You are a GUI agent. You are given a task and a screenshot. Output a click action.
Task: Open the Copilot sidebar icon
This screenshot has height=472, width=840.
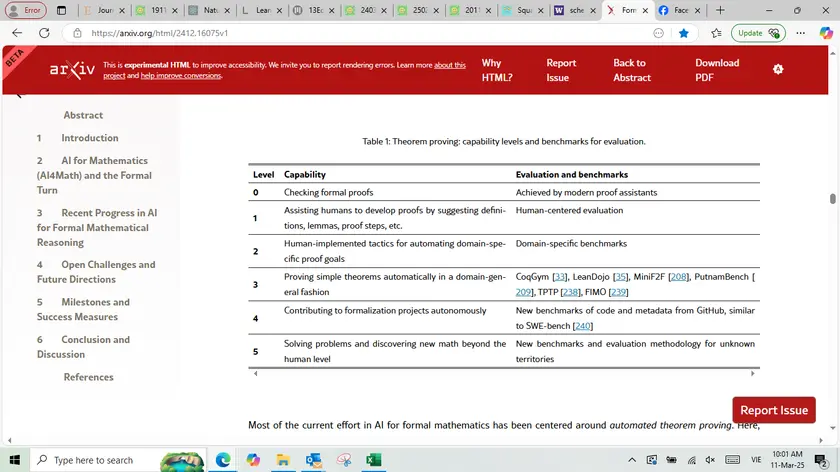point(826,33)
